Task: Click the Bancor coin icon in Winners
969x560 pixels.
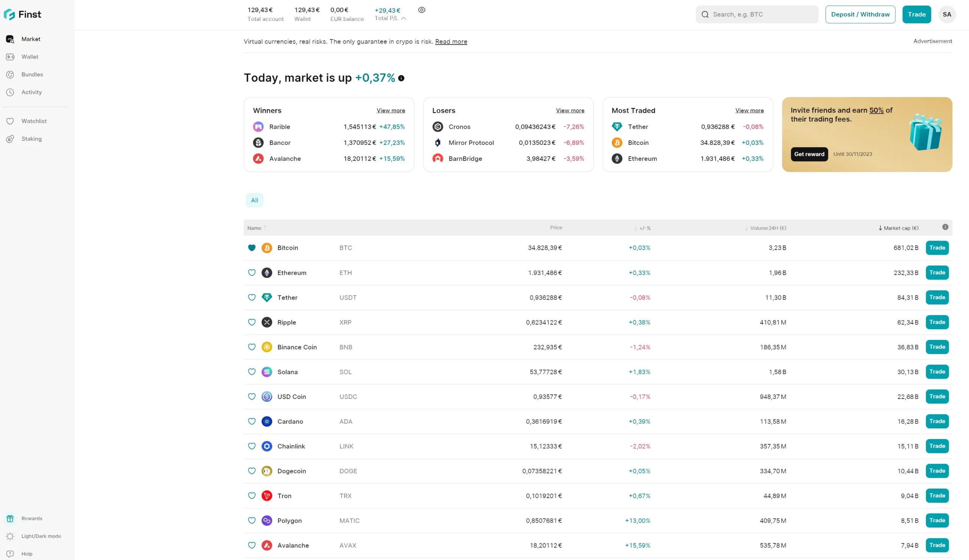Action: (258, 143)
